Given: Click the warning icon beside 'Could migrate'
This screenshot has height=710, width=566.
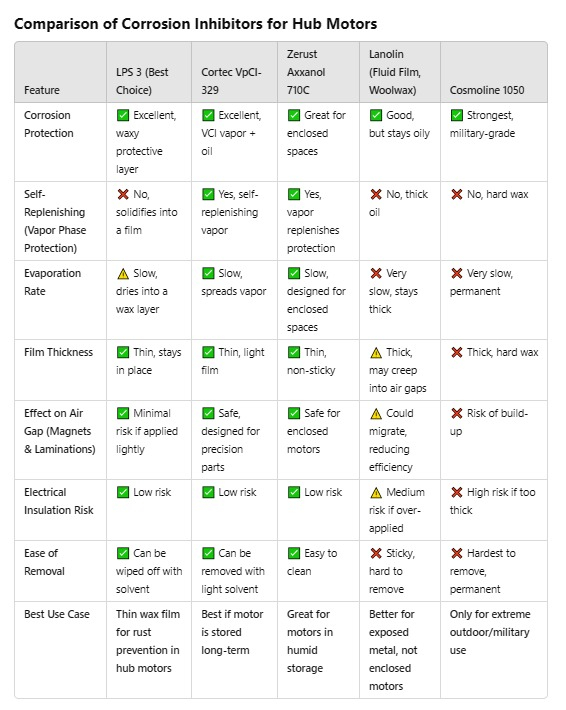Looking at the screenshot, I should pos(376,413).
